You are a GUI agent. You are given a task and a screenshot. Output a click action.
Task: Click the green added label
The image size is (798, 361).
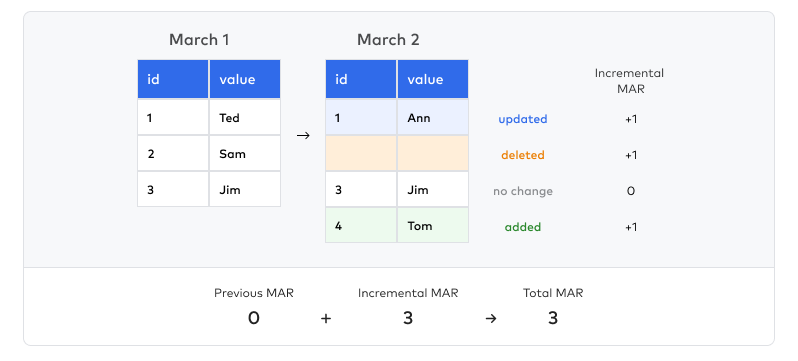(523, 227)
